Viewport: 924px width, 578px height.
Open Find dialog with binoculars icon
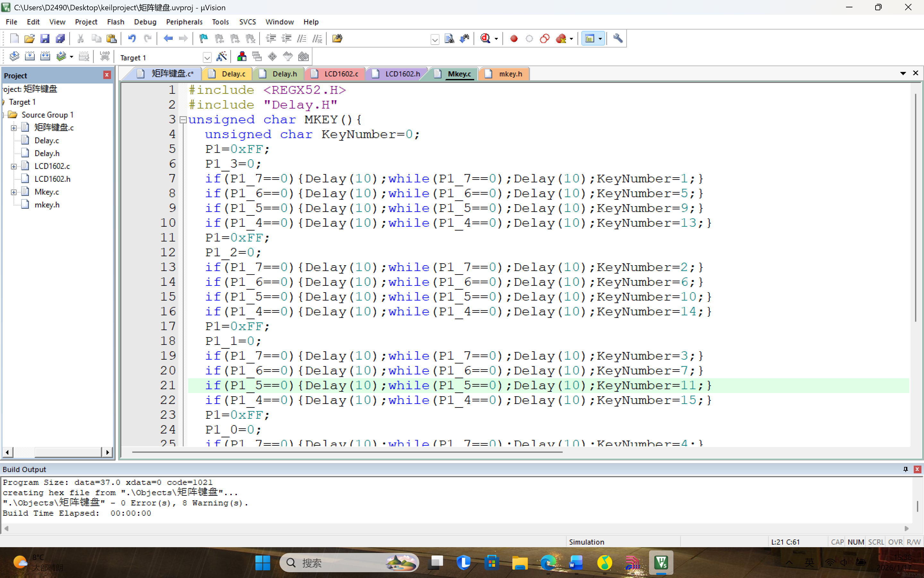pyautogui.click(x=449, y=39)
